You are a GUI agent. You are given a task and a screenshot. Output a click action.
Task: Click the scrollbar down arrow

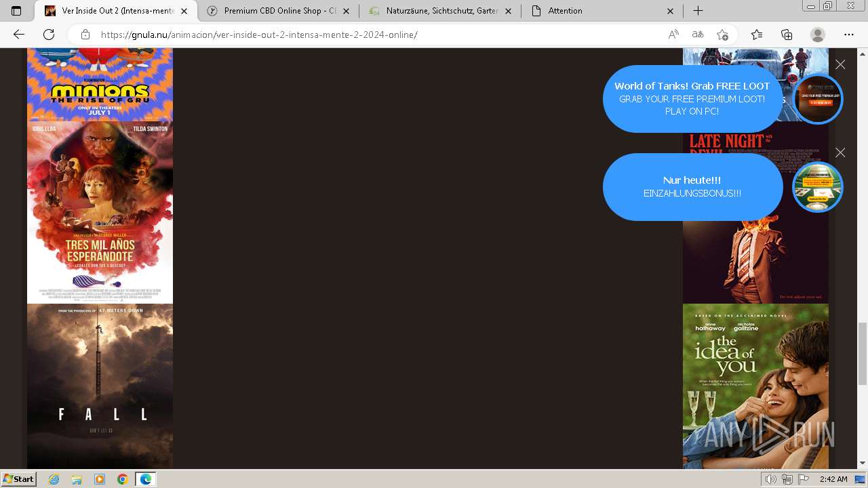862,463
